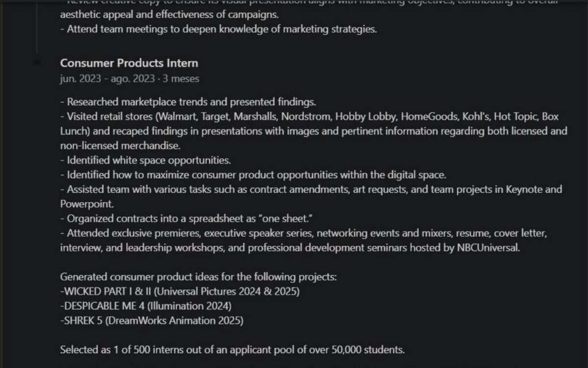Select the 'Identified white space opportunities' line
This screenshot has height=368, width=588.
click(146, 160)
